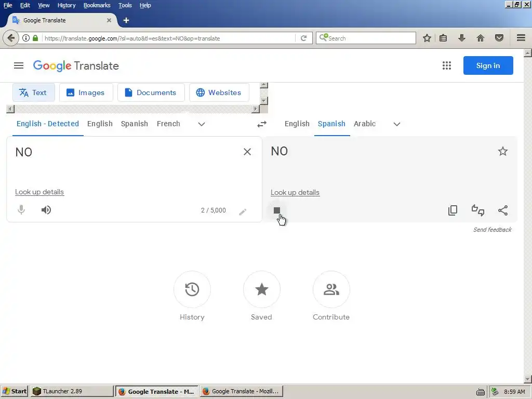Switch to Documents translation mode
Screen dimensions: 532x399
(x=151, y=92)
